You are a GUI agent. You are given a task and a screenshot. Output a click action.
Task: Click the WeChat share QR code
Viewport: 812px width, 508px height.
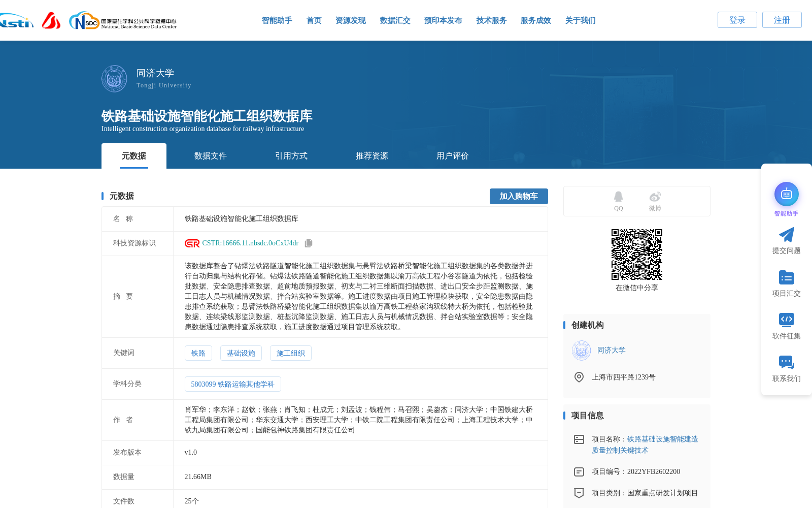(637, 255)
